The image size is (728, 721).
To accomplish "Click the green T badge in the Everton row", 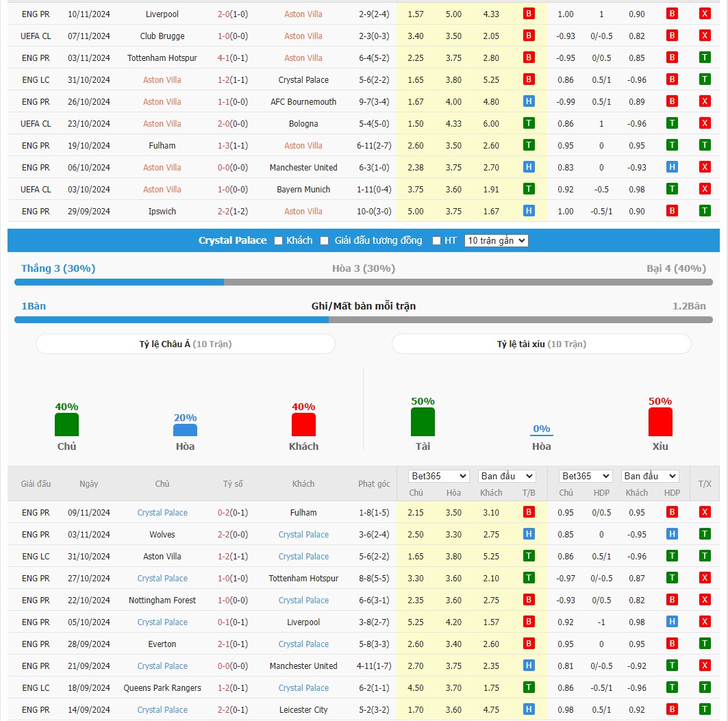I will [704, 644].
